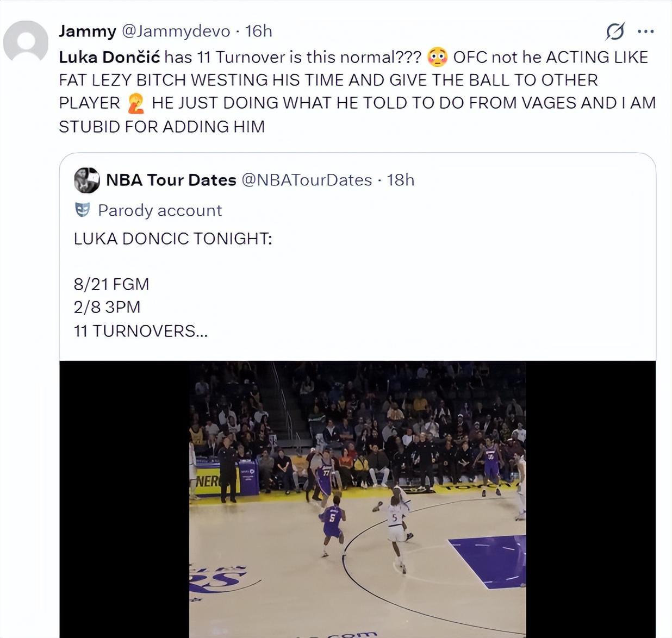The image size is (672, 638).
Task: Click the 11 TURNOVERS line in quote
Action: pos(141,331)
